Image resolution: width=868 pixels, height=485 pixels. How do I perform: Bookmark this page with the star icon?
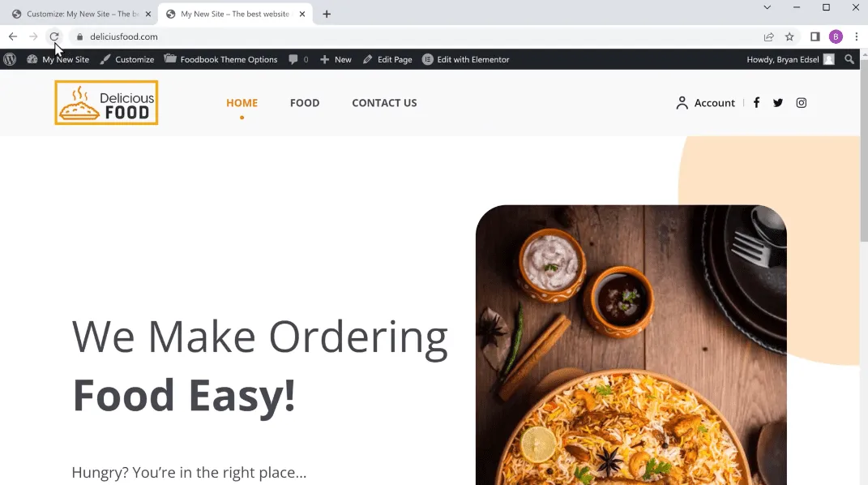pos(789,36)
